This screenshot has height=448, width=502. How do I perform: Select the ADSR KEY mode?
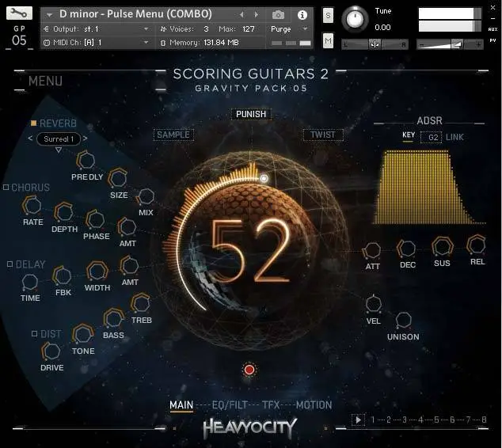(x=409, y=135)
